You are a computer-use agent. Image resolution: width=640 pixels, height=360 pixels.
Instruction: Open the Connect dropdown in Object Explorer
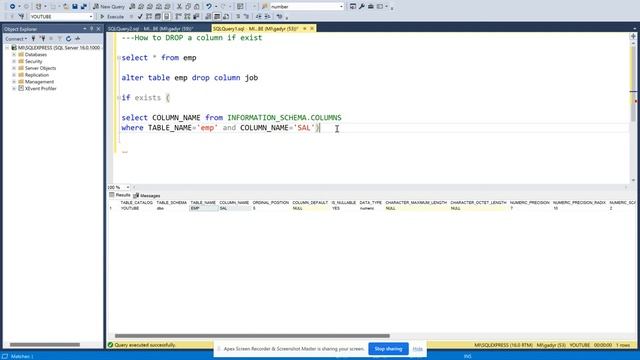pyautogui.click(x=16, y=39)
